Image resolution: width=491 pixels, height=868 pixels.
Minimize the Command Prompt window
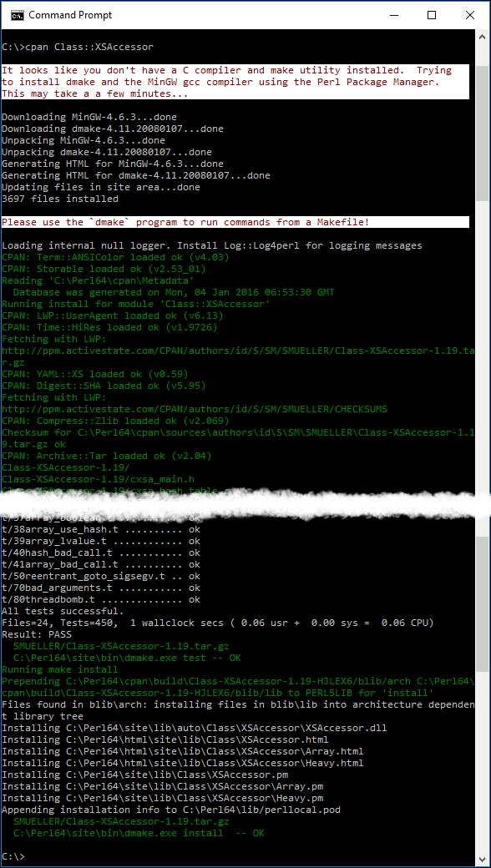click(394, 15)
